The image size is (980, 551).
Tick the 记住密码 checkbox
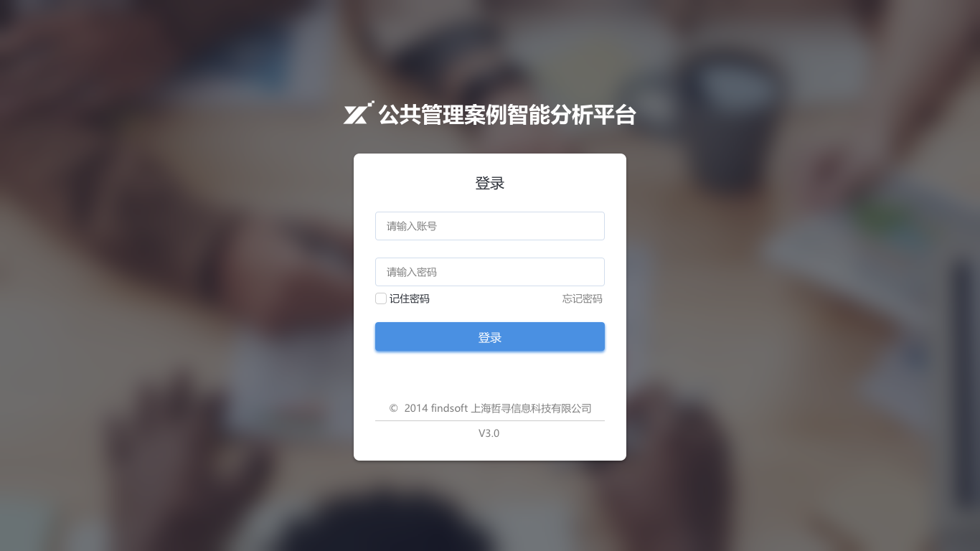381,298
